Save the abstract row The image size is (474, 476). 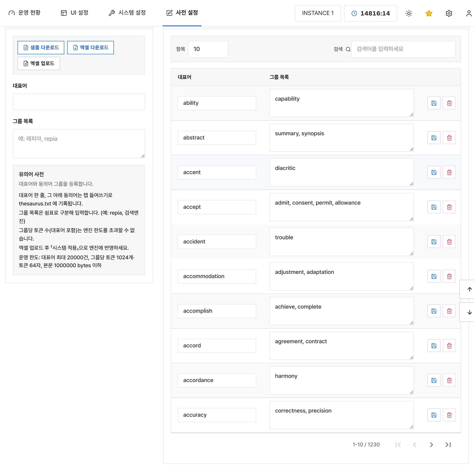click(434, 138)
